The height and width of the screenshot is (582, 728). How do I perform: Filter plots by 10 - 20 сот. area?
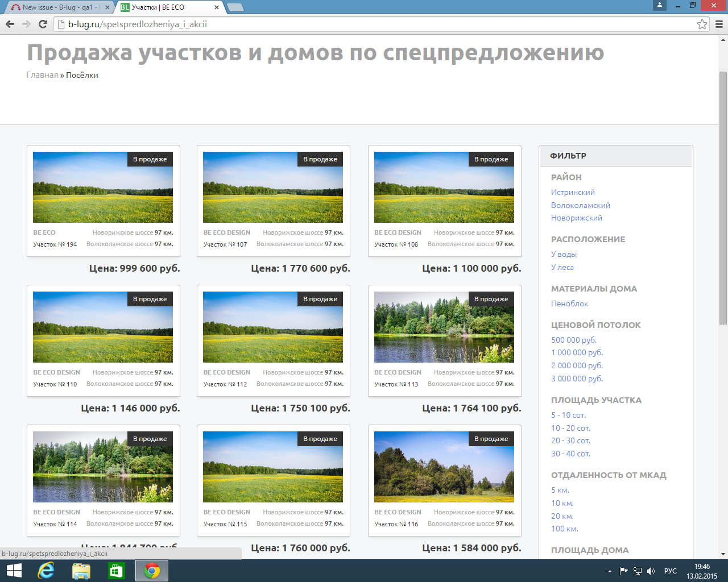[x=570, y=428]
